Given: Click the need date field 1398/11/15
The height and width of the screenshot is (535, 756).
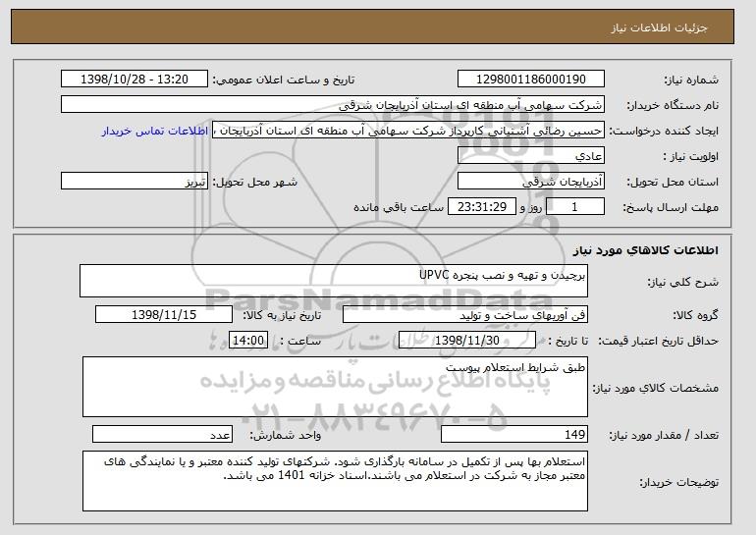Looking at the screenshot, I should (164, 315).
